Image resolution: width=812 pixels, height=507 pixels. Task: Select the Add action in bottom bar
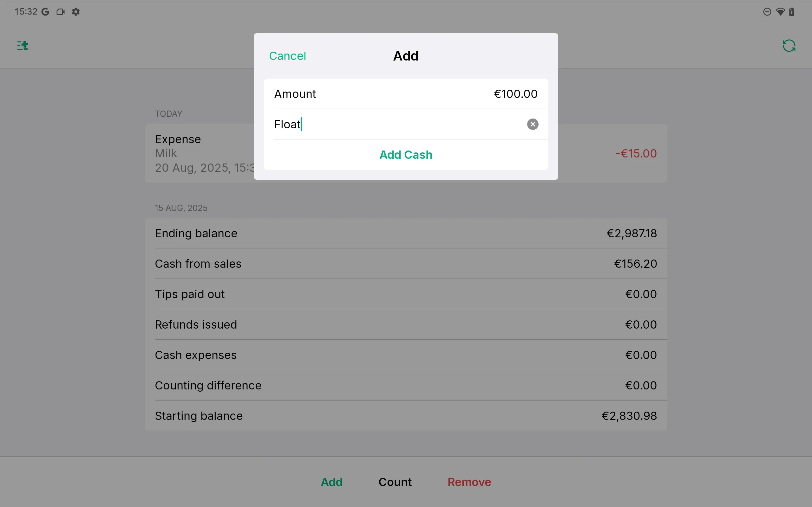click(x=331, y=482)
